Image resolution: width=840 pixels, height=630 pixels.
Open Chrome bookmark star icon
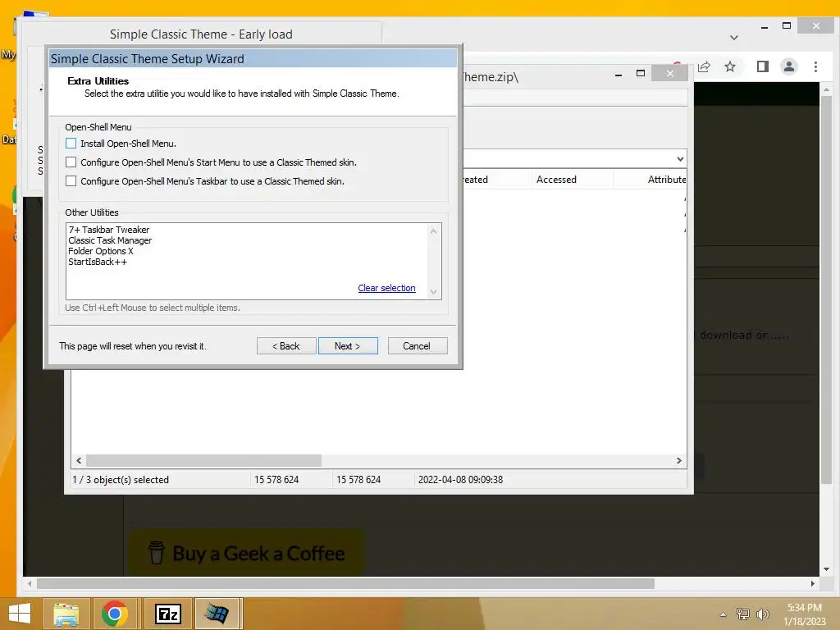tap(729, 66)
